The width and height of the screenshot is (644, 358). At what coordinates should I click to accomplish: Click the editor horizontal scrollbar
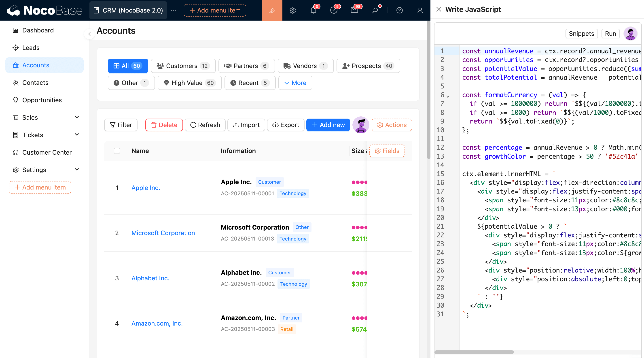[474, 352]
